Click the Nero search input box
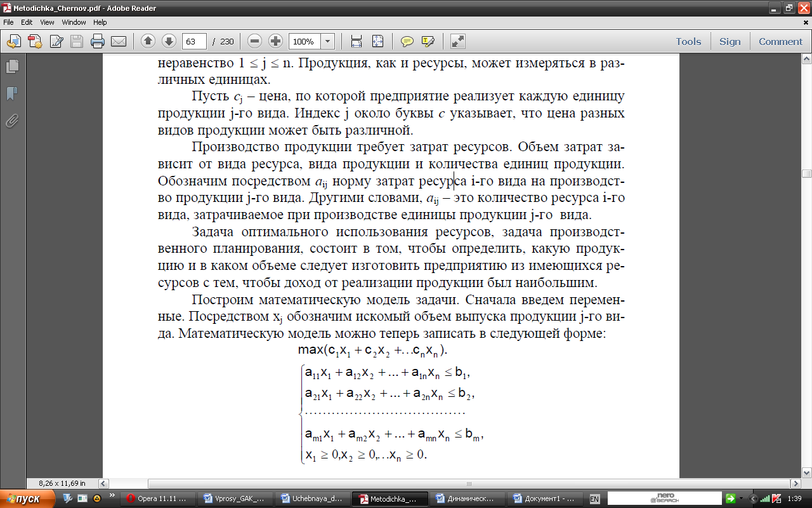The height and width of the screenshot is (508, 812). click(665, 498)
